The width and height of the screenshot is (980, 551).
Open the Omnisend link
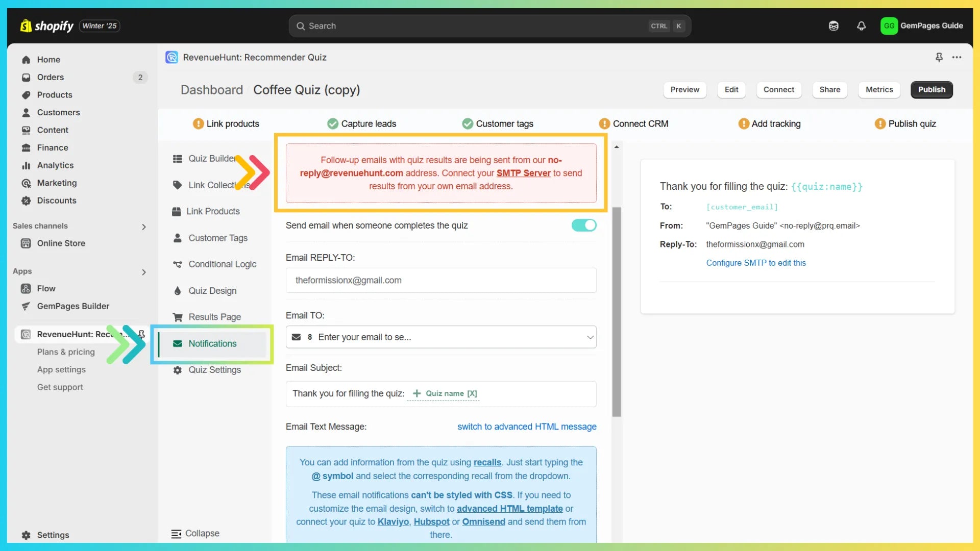click(x=483, y=522)
